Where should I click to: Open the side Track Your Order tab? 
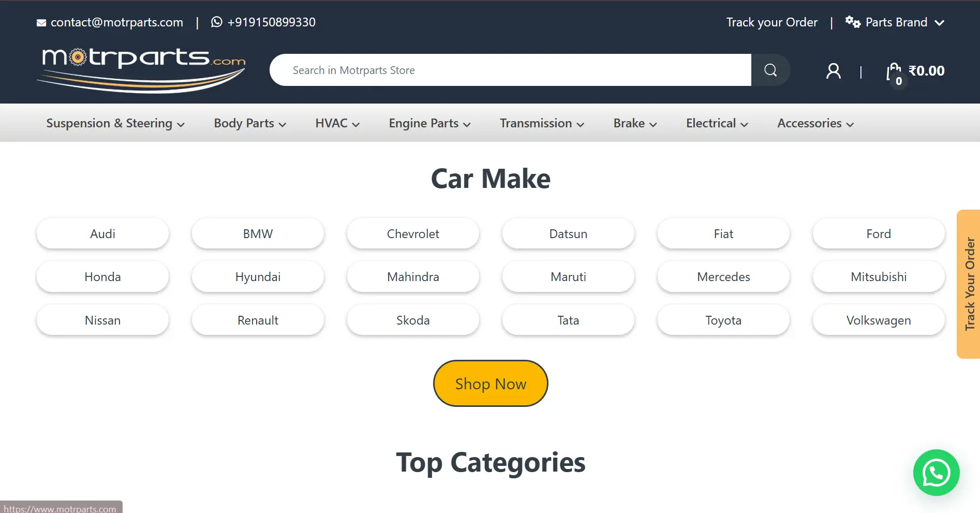coord(969,284)
